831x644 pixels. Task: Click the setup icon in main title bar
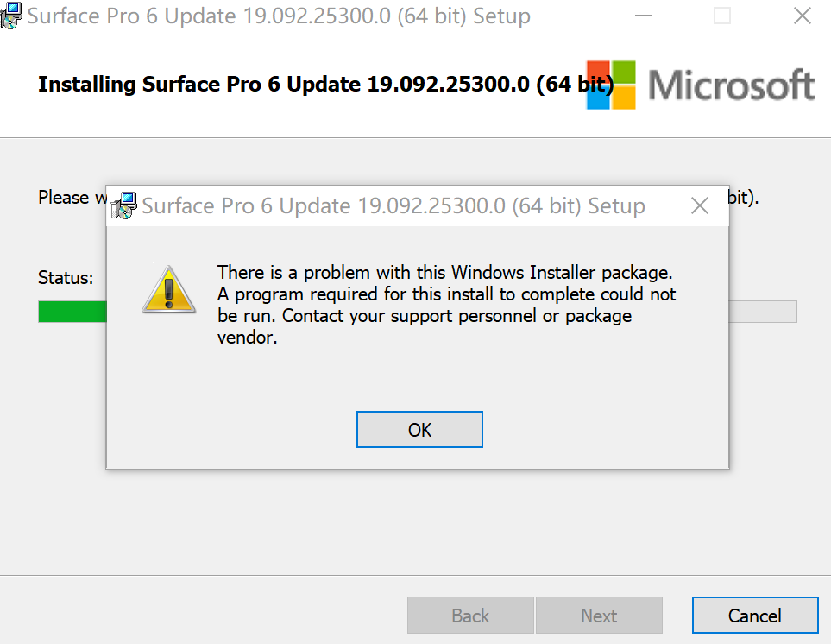(10, 16)
